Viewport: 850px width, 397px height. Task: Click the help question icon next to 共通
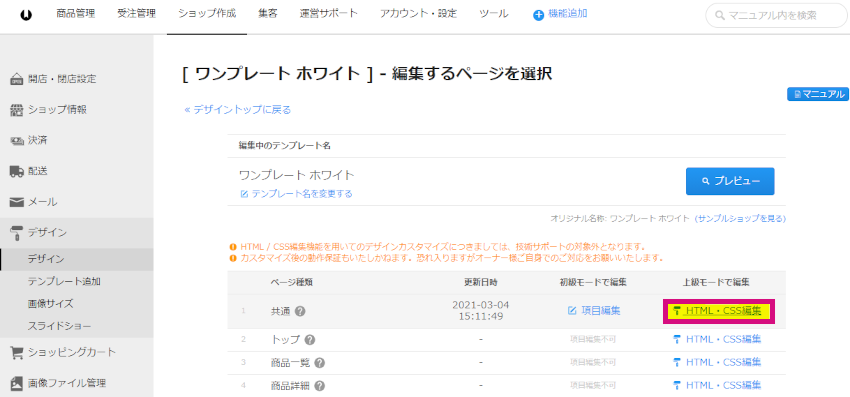pyautogui.click(x=300, y=311)
